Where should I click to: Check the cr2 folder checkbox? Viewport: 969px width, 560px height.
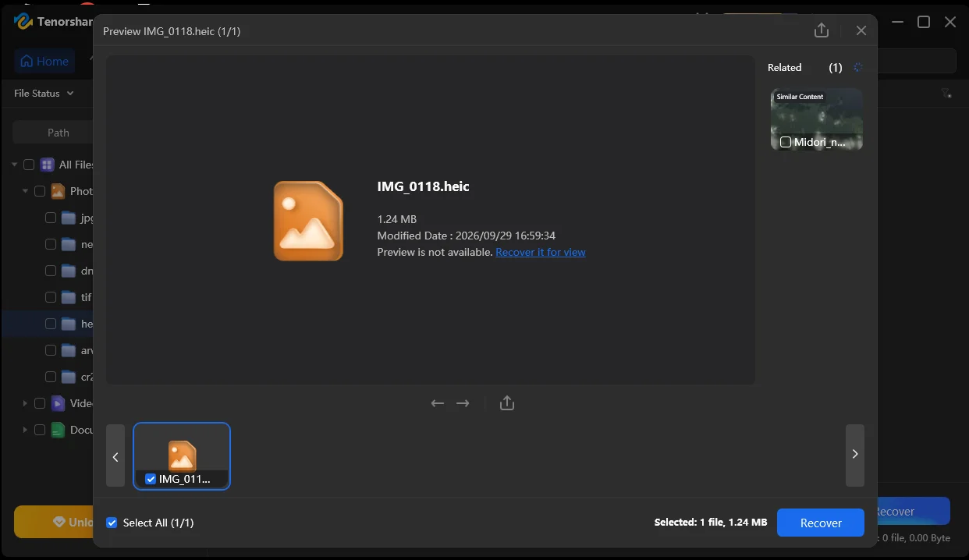pyautogui.click(x=51, y=377)
